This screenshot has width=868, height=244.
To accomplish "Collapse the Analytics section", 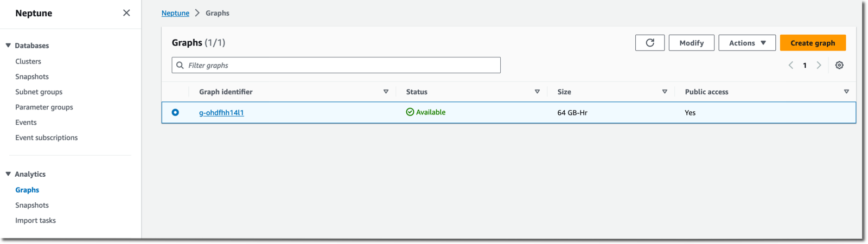I will point(8,174).
